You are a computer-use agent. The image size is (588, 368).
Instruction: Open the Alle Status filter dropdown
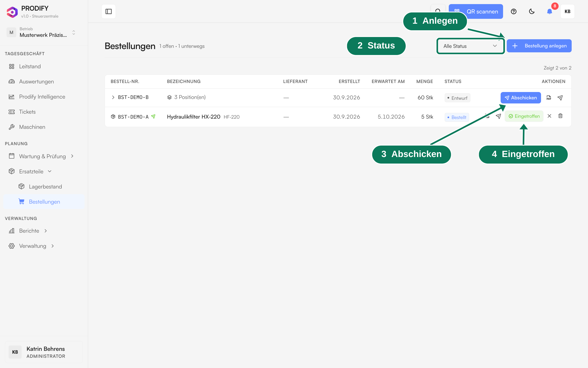pos(470,46)
